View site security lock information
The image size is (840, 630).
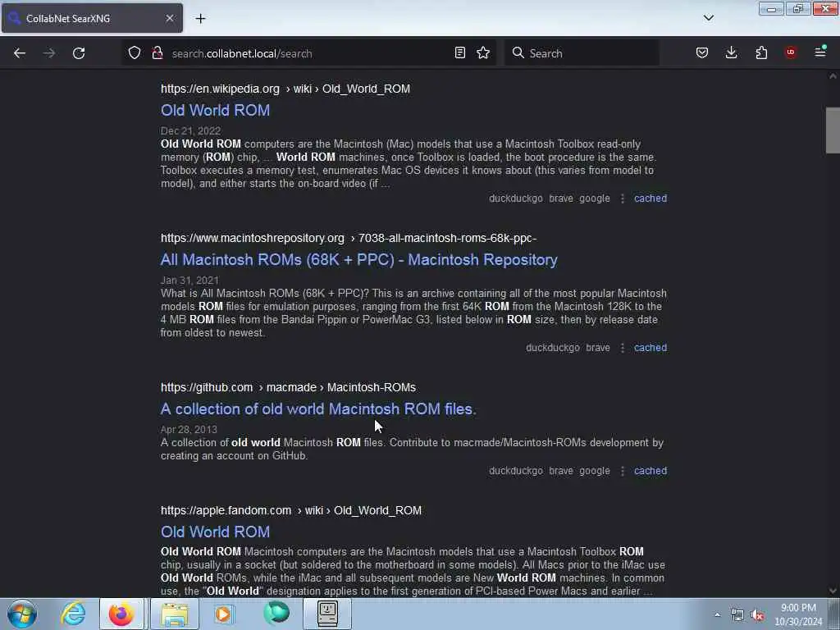click(x=157, y=53)
